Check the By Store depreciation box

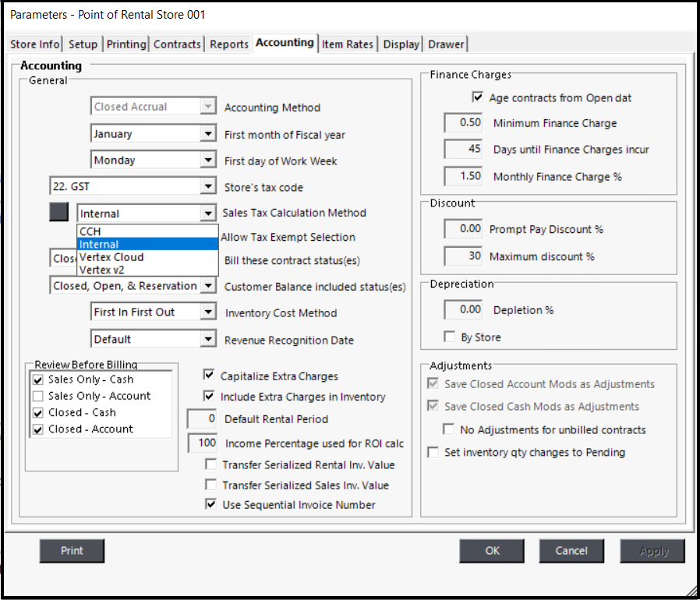449,337
